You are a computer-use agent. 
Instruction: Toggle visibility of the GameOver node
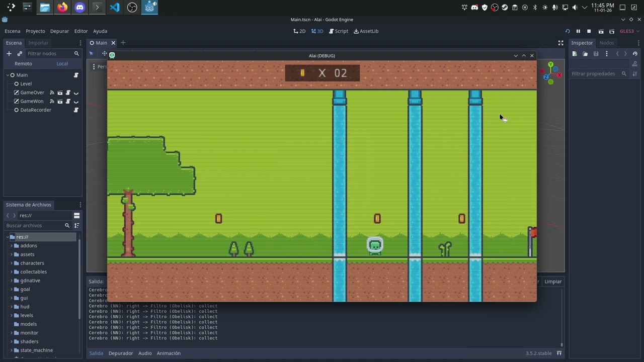(x=76, y=93)
